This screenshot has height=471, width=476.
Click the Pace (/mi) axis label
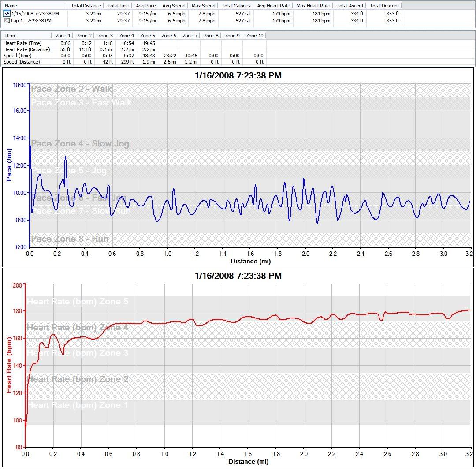coord(9,165)
